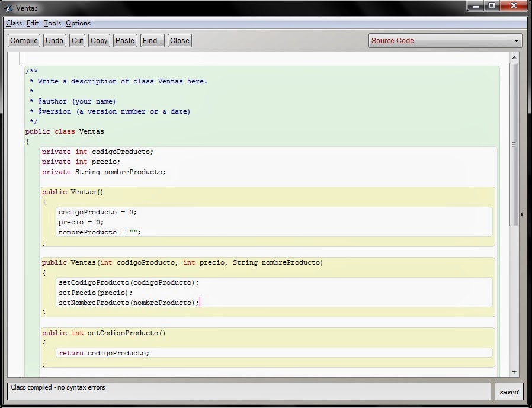Copy the selected text
The width and height of the screenshot is (532, 408).
[98, 40]
